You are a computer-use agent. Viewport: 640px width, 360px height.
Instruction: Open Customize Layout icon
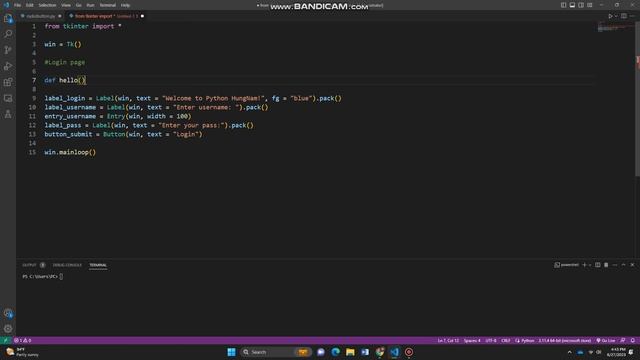(590, 5)
